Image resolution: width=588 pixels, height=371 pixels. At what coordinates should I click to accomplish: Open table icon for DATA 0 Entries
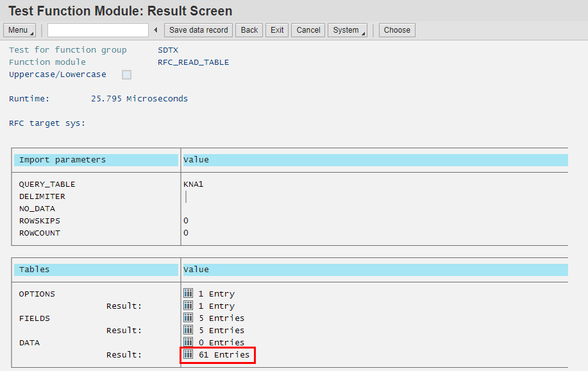(189, 343)
